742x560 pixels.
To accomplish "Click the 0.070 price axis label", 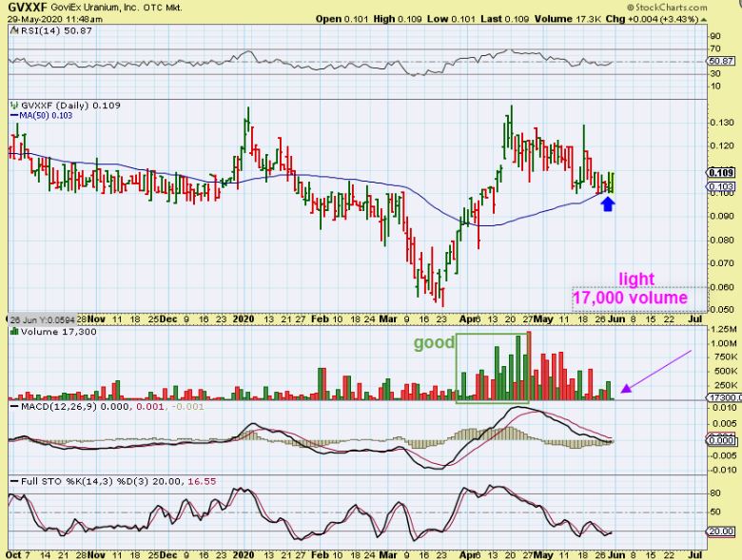I will coord(721,263).
